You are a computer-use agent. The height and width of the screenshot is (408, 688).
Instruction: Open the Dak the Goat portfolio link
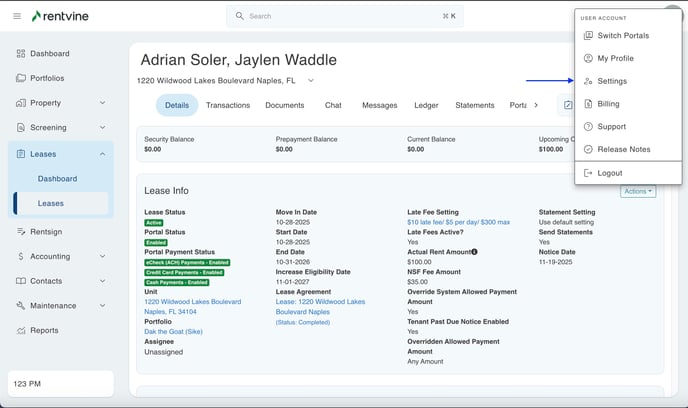pyautogui.click(x=173, y=331)
